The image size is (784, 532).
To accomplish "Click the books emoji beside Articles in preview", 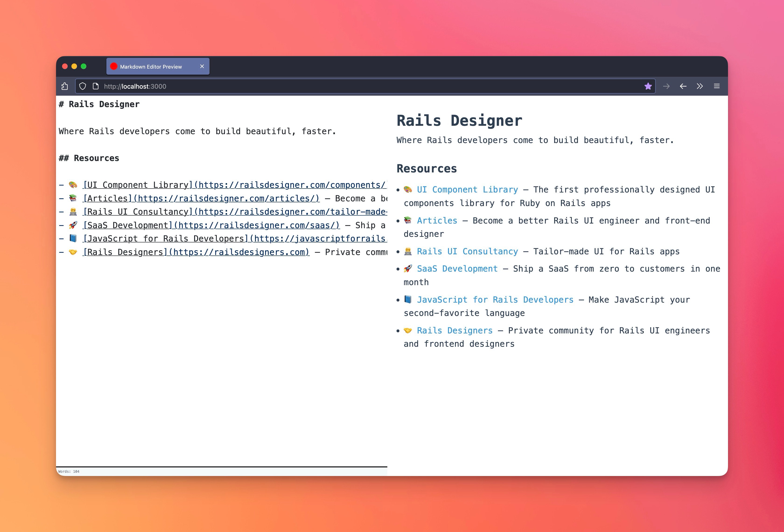I will (408, 221).
